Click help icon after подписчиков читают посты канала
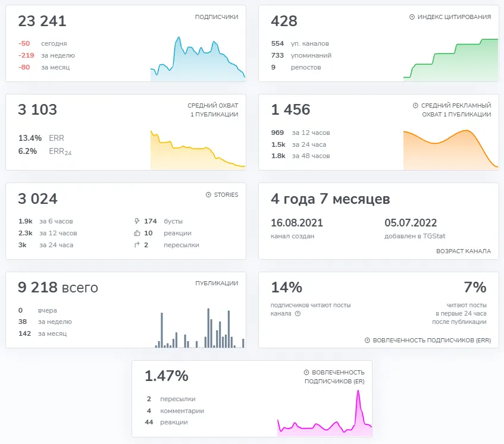 298,314
